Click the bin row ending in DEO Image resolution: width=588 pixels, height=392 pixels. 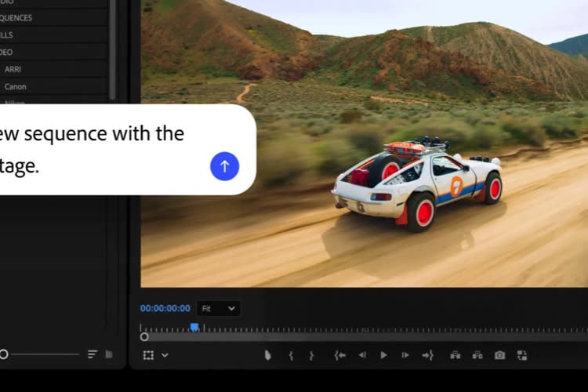[x=53, y=53]
